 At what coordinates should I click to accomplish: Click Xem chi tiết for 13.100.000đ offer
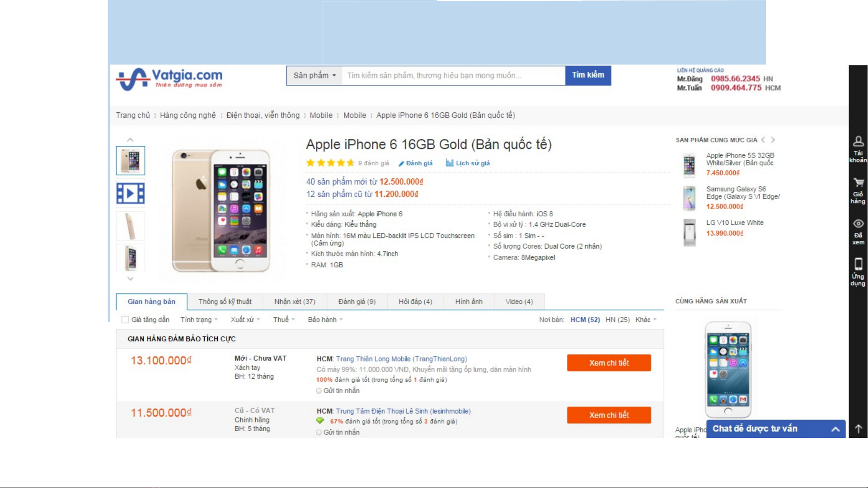(x=609, y=363)
